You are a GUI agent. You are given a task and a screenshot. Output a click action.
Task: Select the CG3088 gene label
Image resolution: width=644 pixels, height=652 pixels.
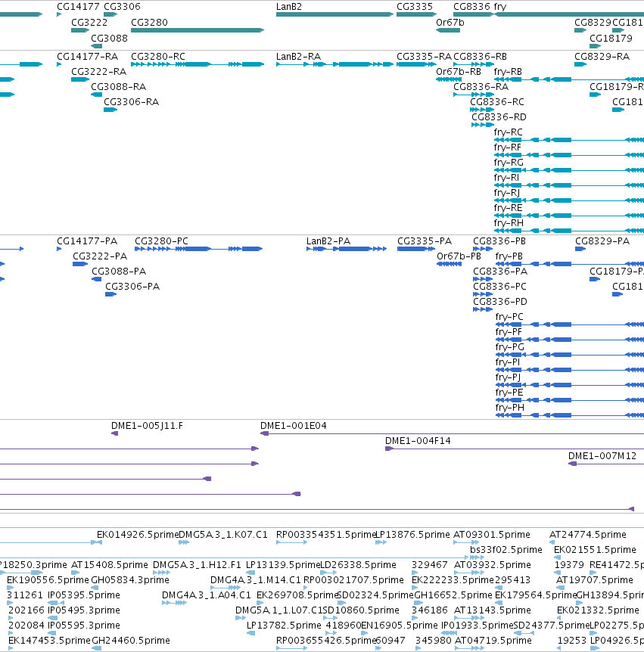109,39
